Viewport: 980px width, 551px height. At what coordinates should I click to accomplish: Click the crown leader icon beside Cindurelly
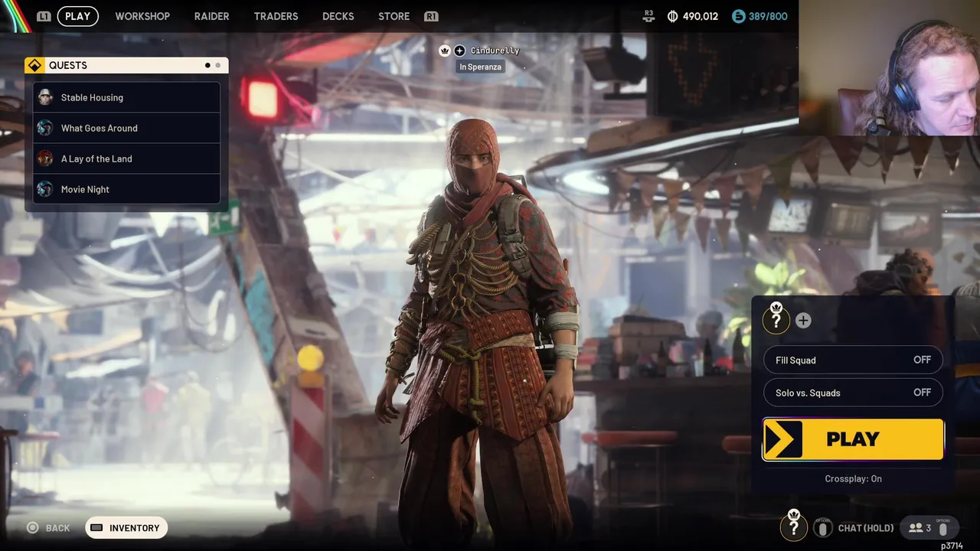point(444,51)
